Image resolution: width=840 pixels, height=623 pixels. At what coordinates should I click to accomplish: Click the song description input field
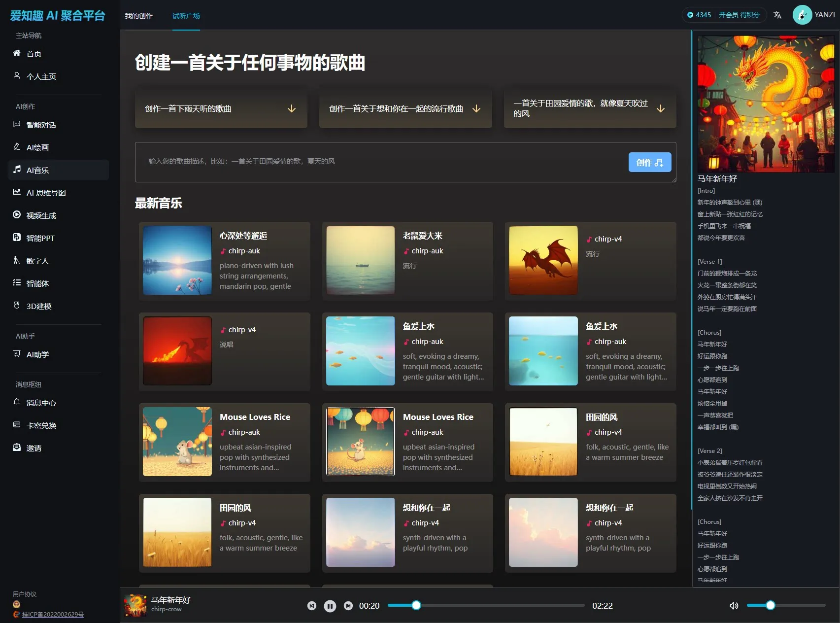coord(345,161)
